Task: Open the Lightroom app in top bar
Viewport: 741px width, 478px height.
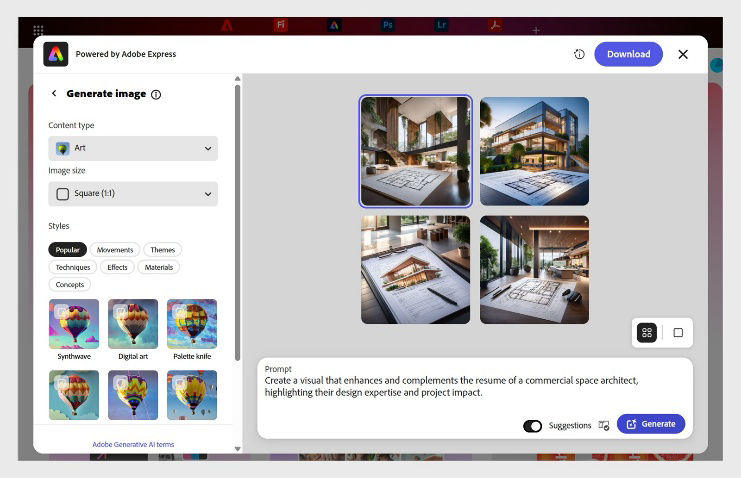Action: click(x=441, y=25)
